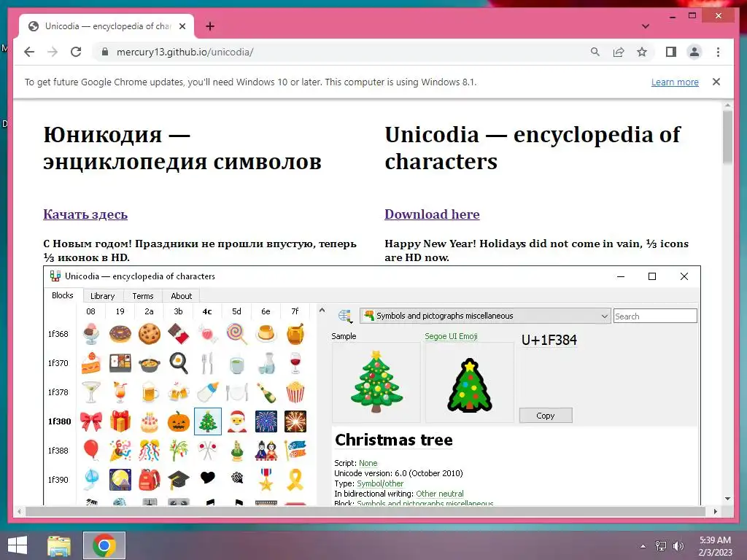The image size is (747, 560).
Task: Pick the wine glass emoji
Action: (295, 363)
